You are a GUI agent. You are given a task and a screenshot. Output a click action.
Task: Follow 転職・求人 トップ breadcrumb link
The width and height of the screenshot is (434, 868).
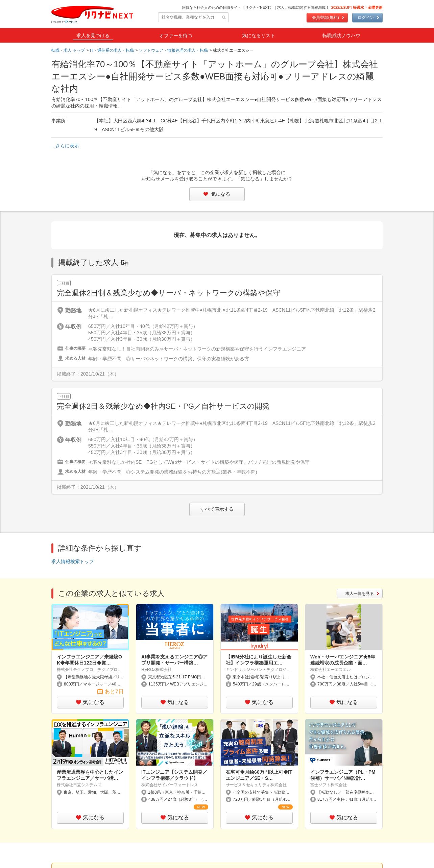(68, 50)
